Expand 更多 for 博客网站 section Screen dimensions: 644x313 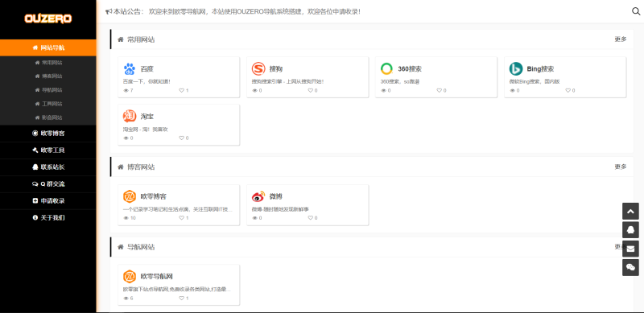pos(621,167)
